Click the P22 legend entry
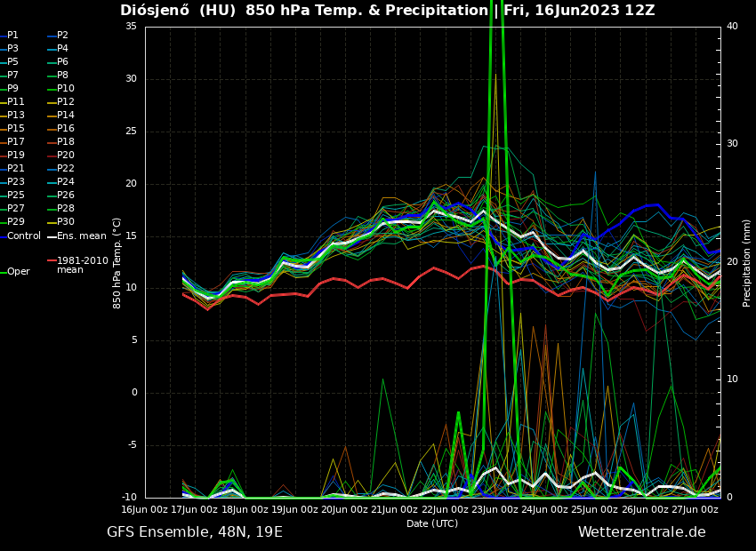This screenshot has width=756, height=551. click(x=65, y=169)
